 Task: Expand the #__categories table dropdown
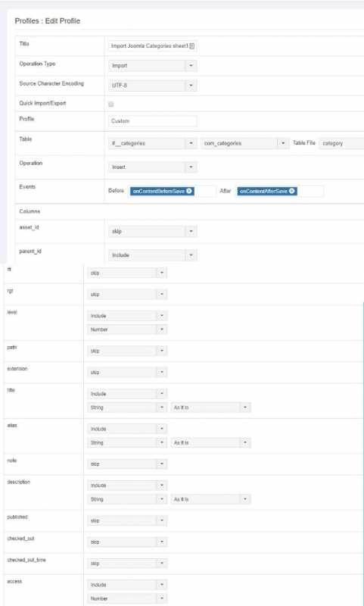[x=152, y=143]
